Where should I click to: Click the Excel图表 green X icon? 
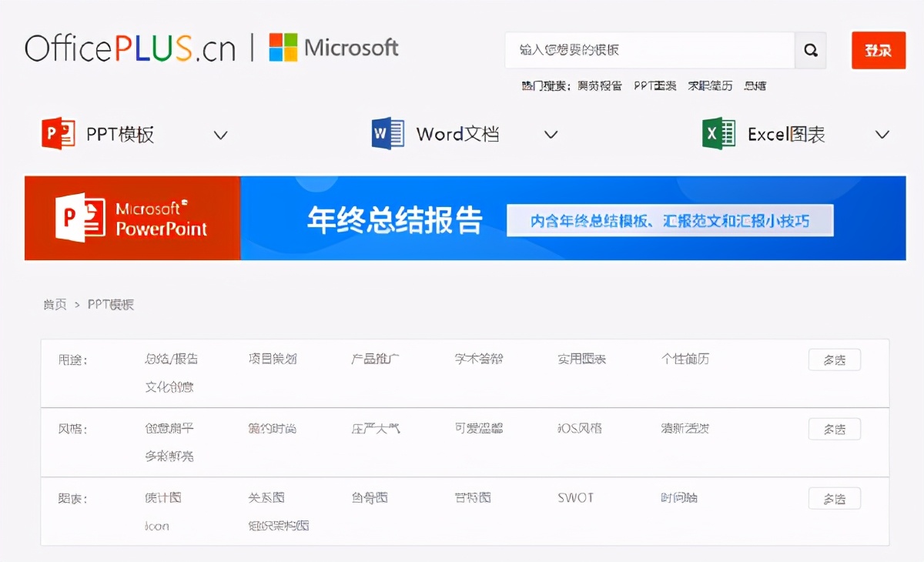click(718, 132)
